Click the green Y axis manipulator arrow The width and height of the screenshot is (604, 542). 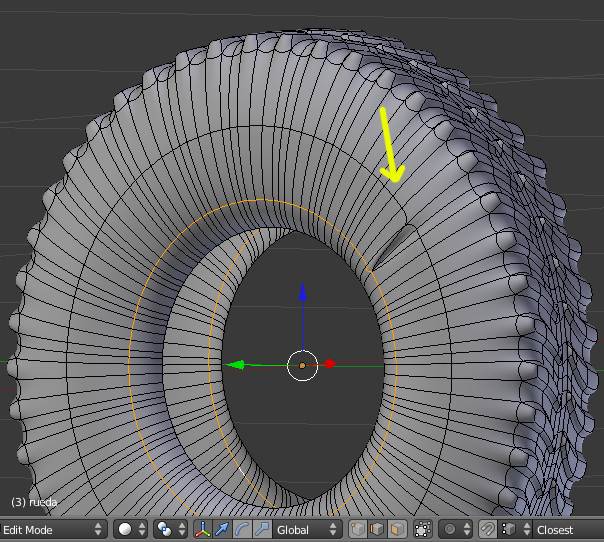(x=236, y=364)
